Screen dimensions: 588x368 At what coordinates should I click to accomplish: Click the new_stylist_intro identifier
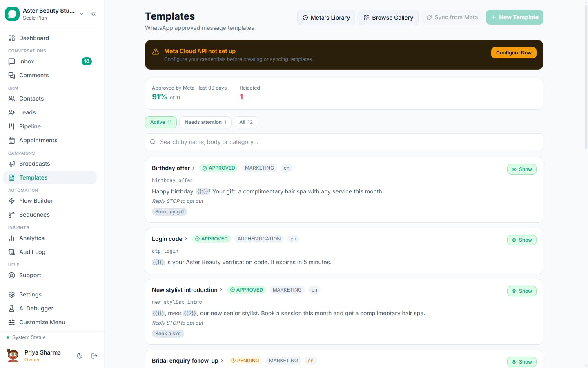(x=177, y=302)
